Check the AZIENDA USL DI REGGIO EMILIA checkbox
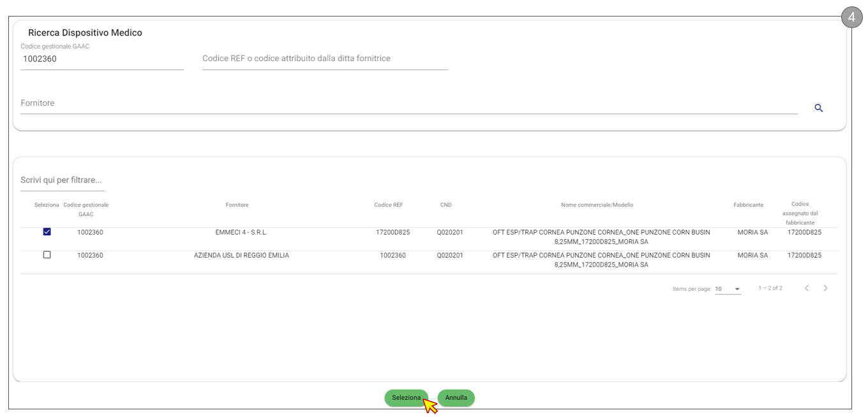Screen dimensions: 868x417 [x=47, y=255]
